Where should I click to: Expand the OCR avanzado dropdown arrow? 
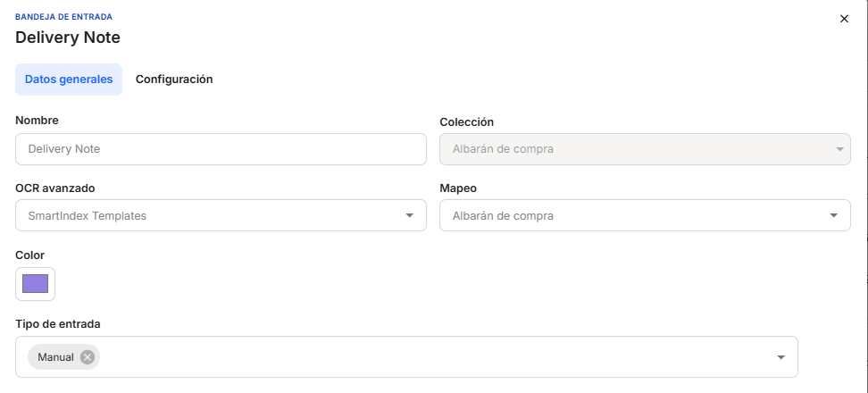pyautogui.click(x=409, y=215)
